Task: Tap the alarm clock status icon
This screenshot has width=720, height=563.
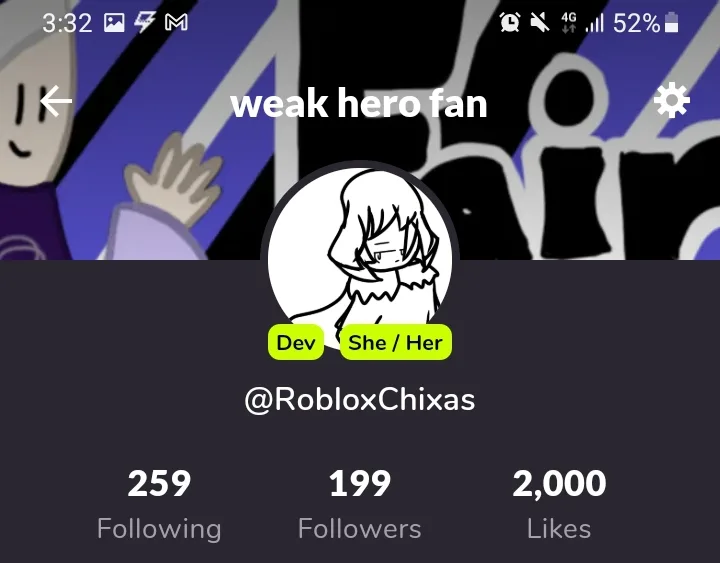Action: (x=510, y=22)
